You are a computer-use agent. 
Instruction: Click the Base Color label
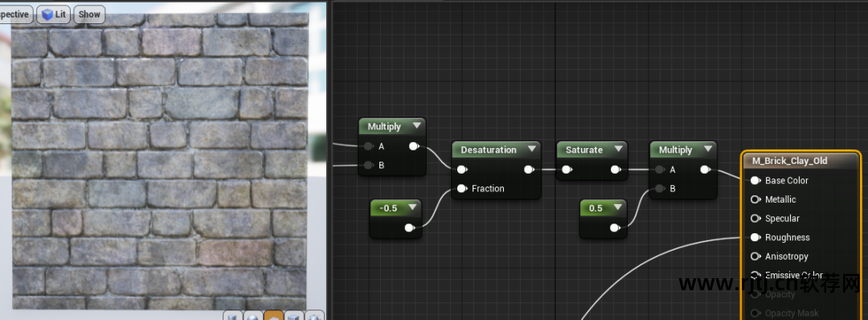(x=787, y=180)
